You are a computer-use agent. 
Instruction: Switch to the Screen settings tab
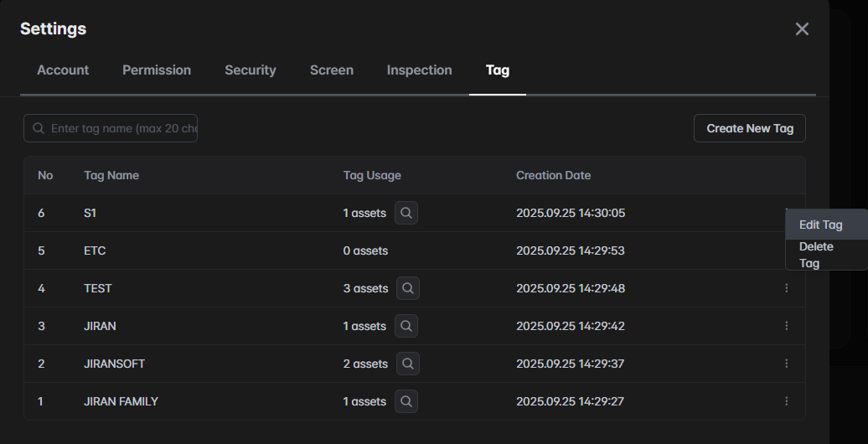click(331, 70)
